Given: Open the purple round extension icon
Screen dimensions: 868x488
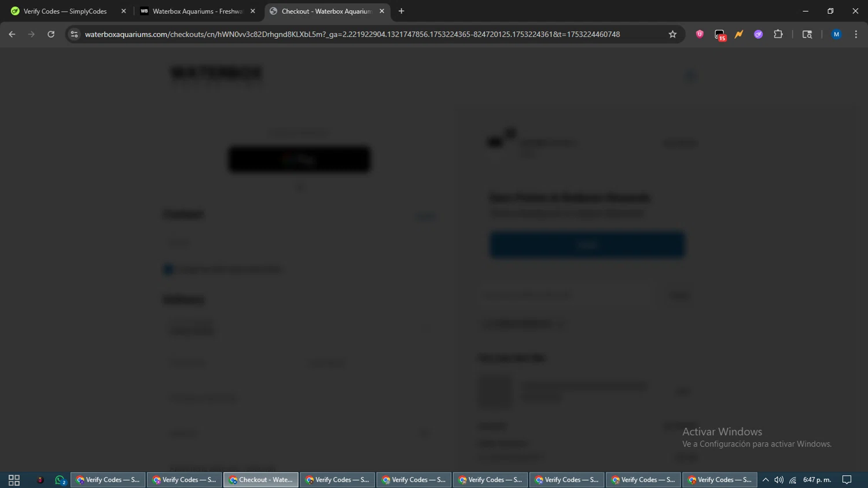Looking at the screenshot, I should tap(758, 34).
